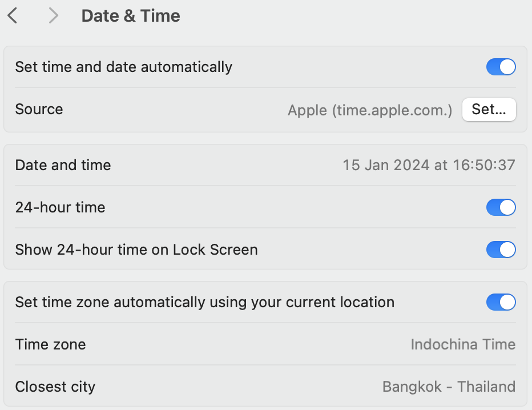Click Show 24-hour time on Lock Screen label
532x410 pixels.
click(x=136, y=250)
